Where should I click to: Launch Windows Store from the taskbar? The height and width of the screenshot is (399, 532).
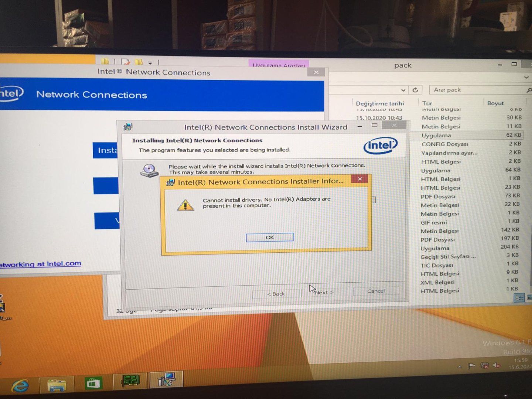(x=93, y=383)
